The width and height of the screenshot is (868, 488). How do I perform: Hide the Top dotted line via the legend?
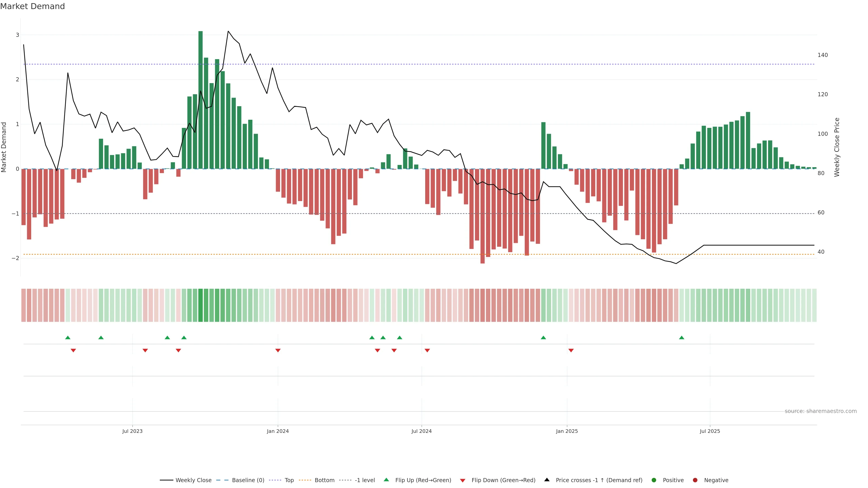[x=289, y=480]
